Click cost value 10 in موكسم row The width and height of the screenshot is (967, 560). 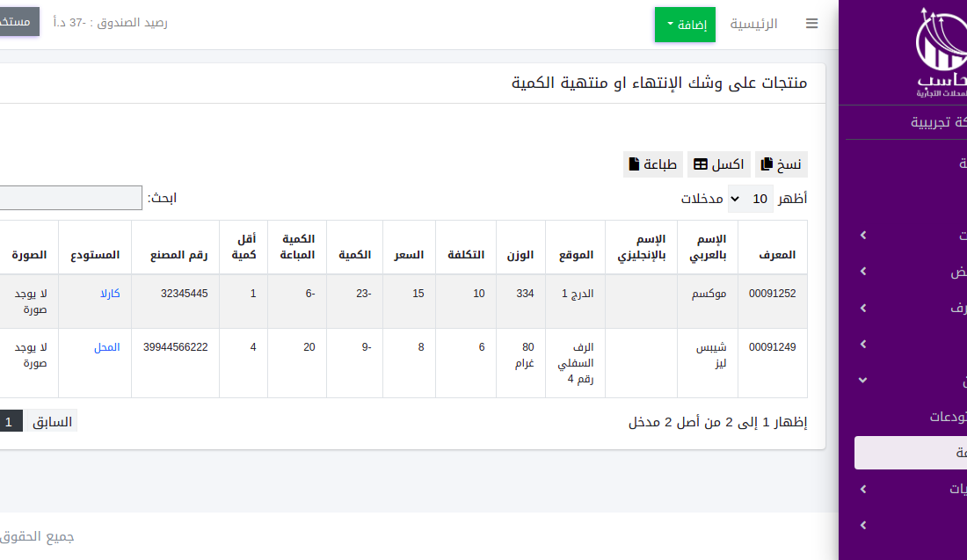479,294
